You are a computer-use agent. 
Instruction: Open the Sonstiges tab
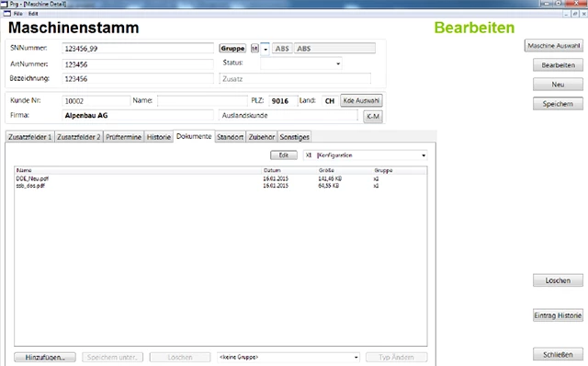[x=294, y=137]
